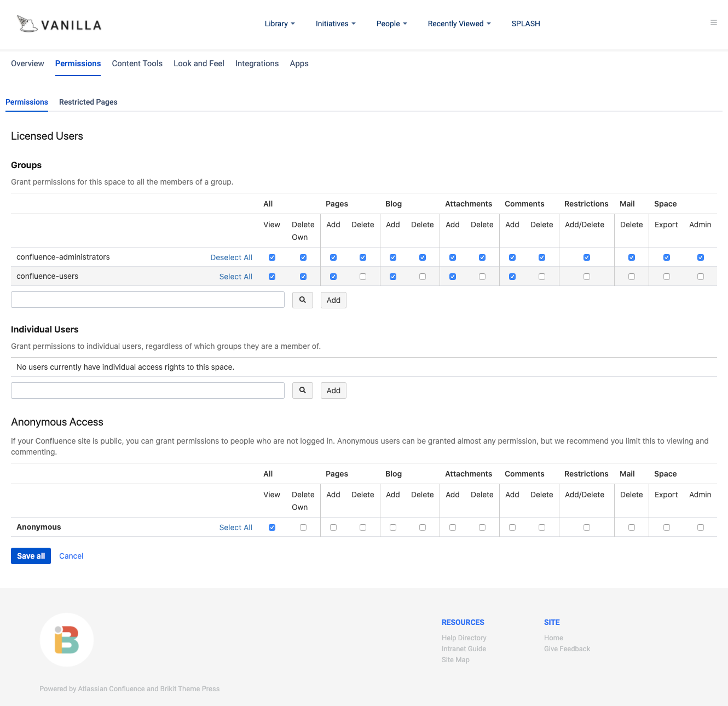Enable Space Admin for confluence-users
Image resolution: width=728 pixels, height=706 pixels.
(x=701, y=277)
